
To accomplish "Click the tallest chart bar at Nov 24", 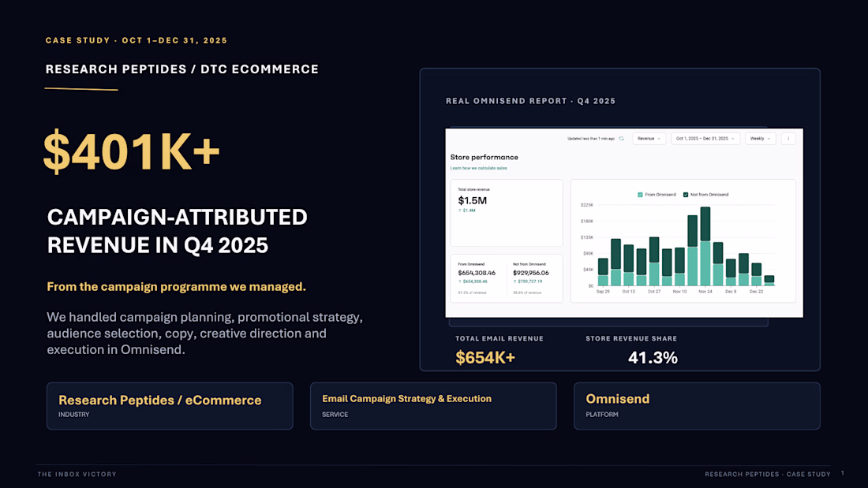I will point(705,246).
